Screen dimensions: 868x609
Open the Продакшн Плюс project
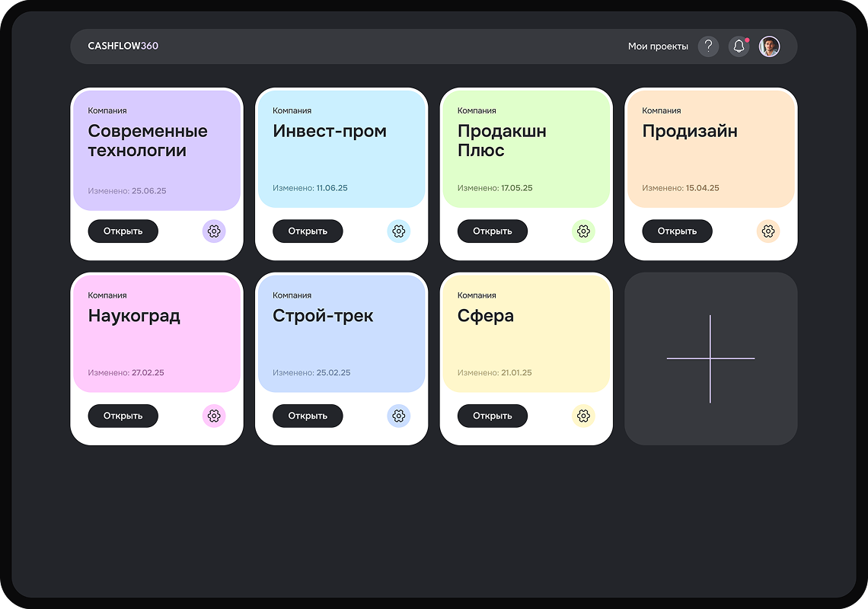[493, 231]
